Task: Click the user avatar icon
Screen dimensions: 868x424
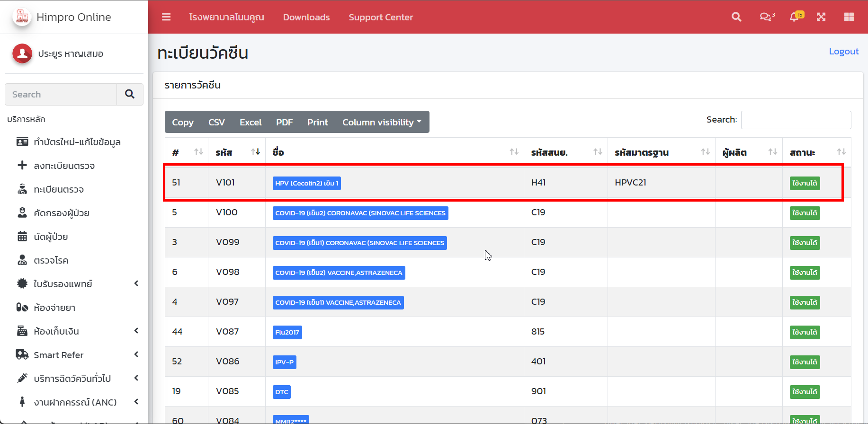Action: click(22, 53)
